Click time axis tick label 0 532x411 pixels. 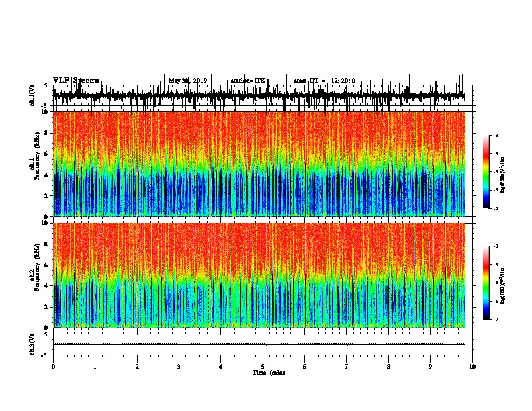(53, 367)
